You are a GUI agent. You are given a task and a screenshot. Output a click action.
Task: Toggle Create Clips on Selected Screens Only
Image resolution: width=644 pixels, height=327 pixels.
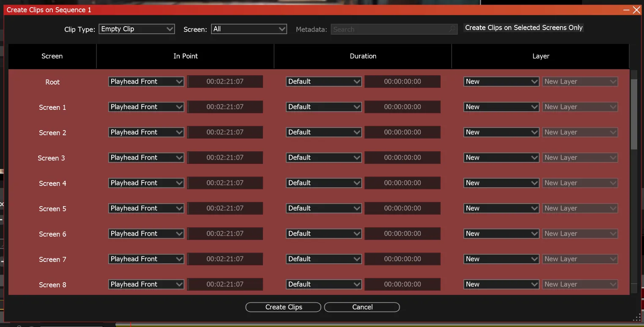523,28
